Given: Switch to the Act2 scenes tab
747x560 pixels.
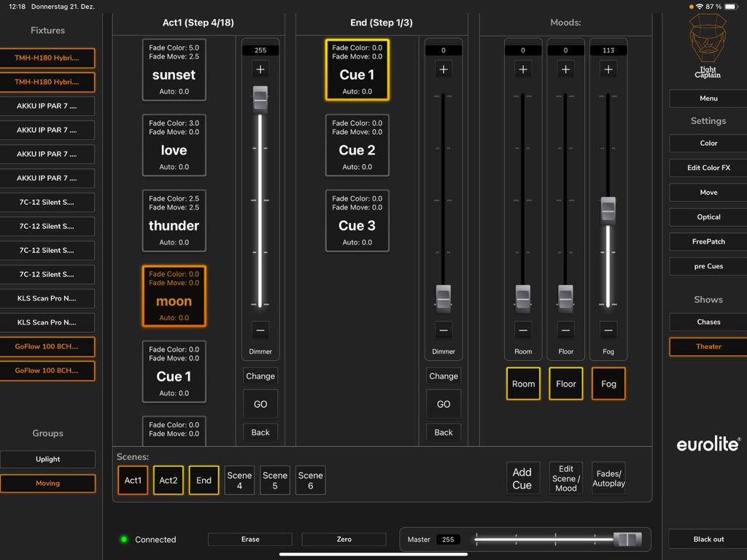Looking at the screenshot, I should 168,480.
